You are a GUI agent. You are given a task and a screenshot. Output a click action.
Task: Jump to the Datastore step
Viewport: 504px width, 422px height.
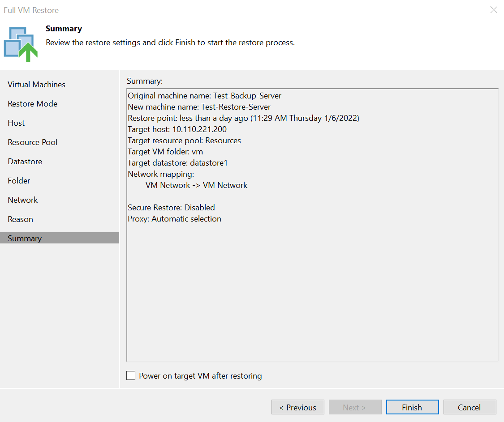(25, 162)
